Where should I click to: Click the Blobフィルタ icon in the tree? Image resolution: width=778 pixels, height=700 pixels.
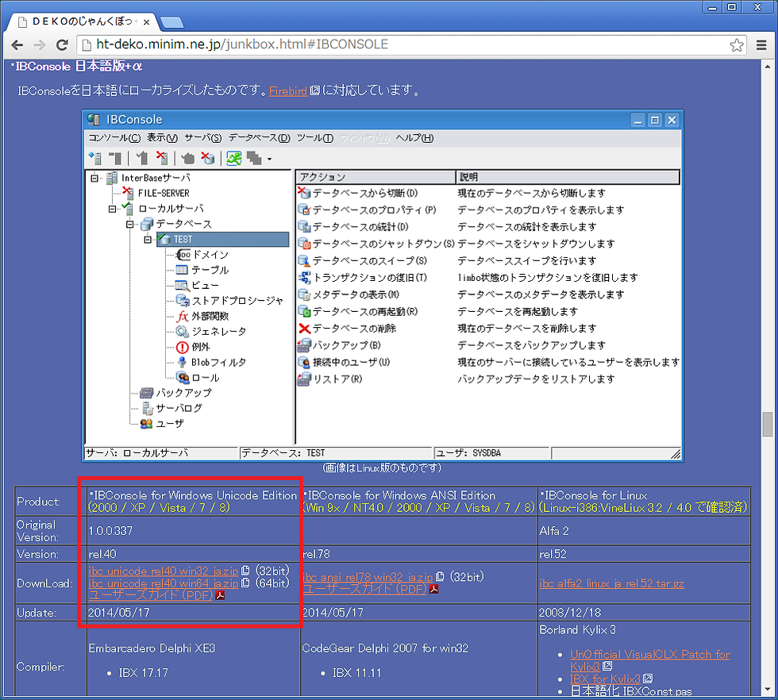click(x=182, y=362)
